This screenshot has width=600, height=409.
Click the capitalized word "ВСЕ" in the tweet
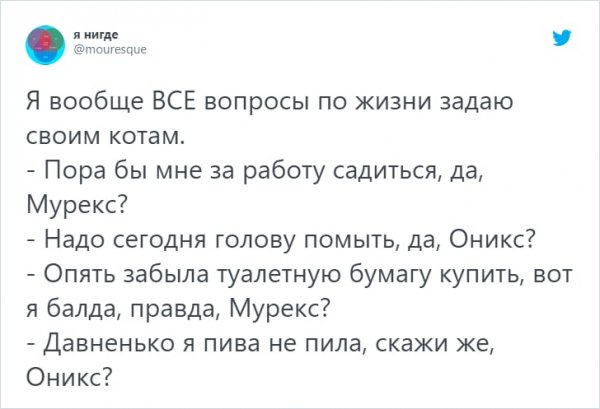click(x=177, y=102)
